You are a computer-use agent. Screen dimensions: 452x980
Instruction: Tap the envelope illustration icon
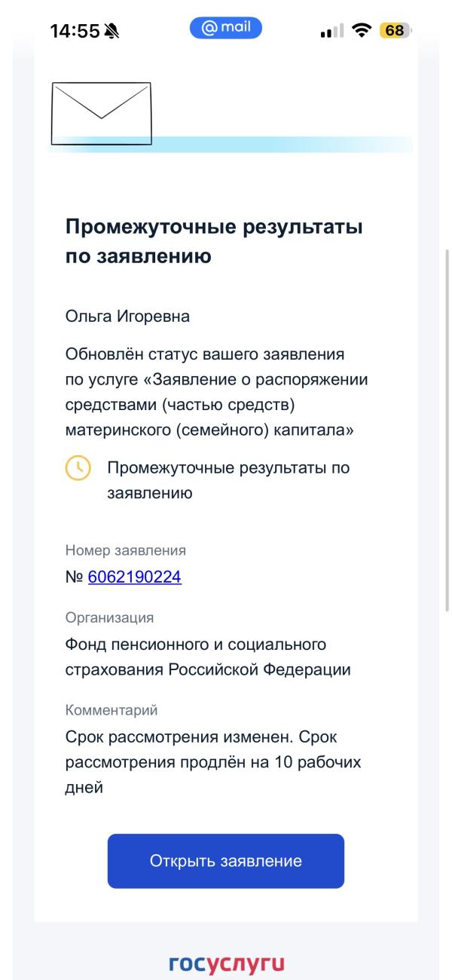pos(101,113)
